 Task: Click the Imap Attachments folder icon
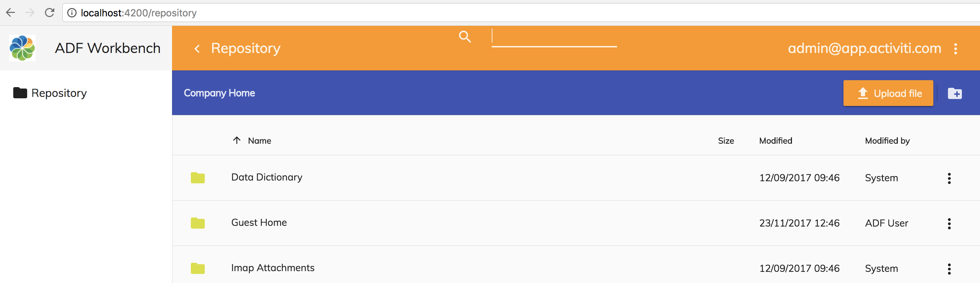pyautogui.click(x=197, y=268)
